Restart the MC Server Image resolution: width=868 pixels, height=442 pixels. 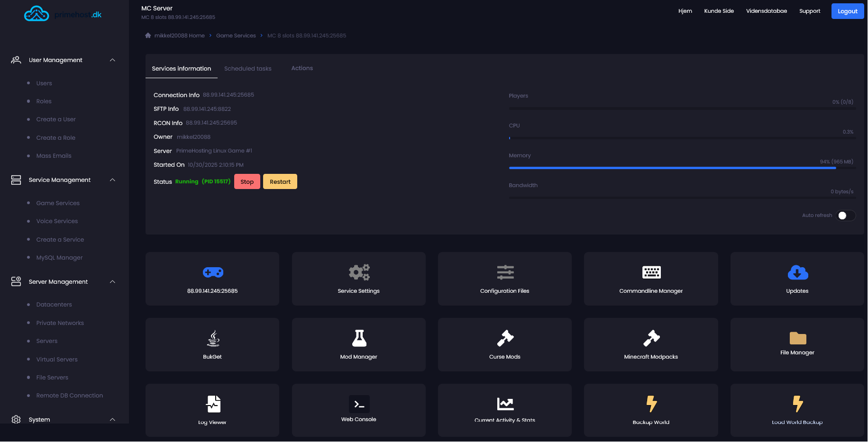tap(280, 181)
